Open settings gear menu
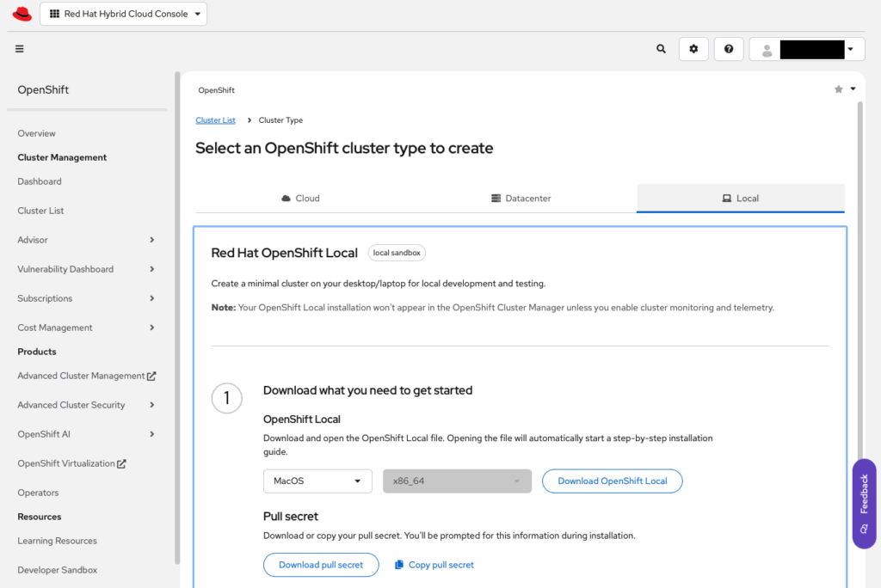Image resolution: width=881 pixels, height=588 pixels. pos(693,49)
